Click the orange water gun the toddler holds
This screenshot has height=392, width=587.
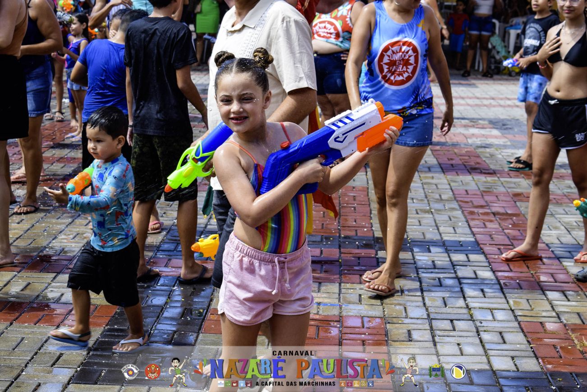coord(79,182)
